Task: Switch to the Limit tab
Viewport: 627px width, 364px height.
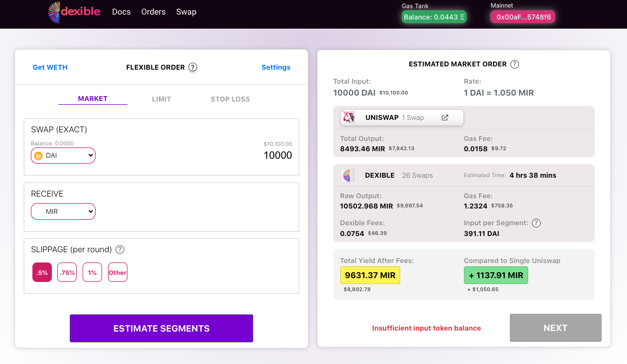Action: tap(161, 99)
